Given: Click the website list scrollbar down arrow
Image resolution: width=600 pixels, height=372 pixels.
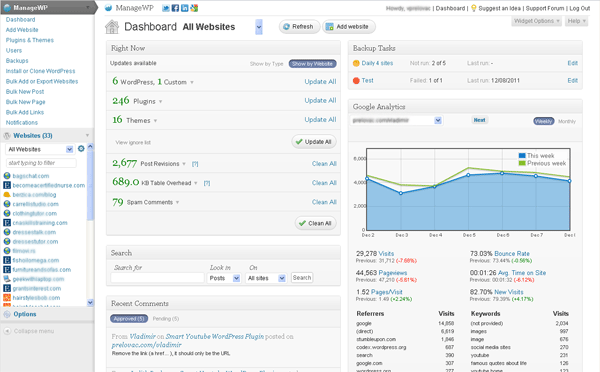Looking at the screenshot, I should coord(90,302).
